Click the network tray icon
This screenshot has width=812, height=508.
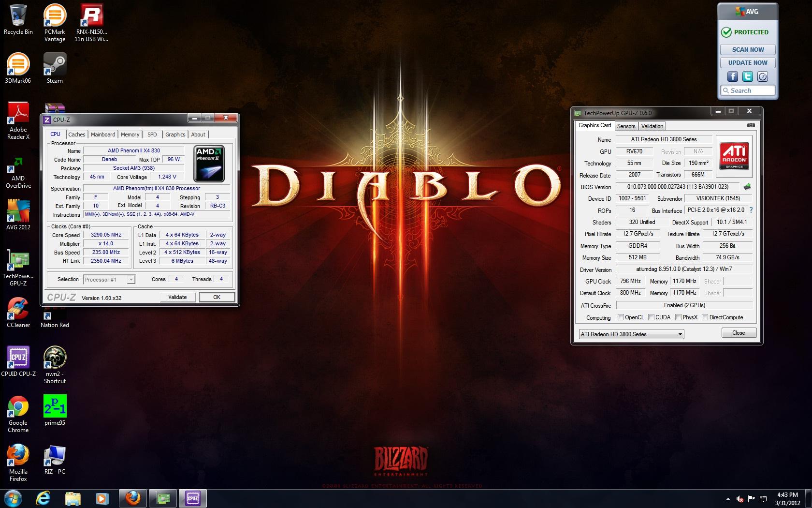pos(763,499)
